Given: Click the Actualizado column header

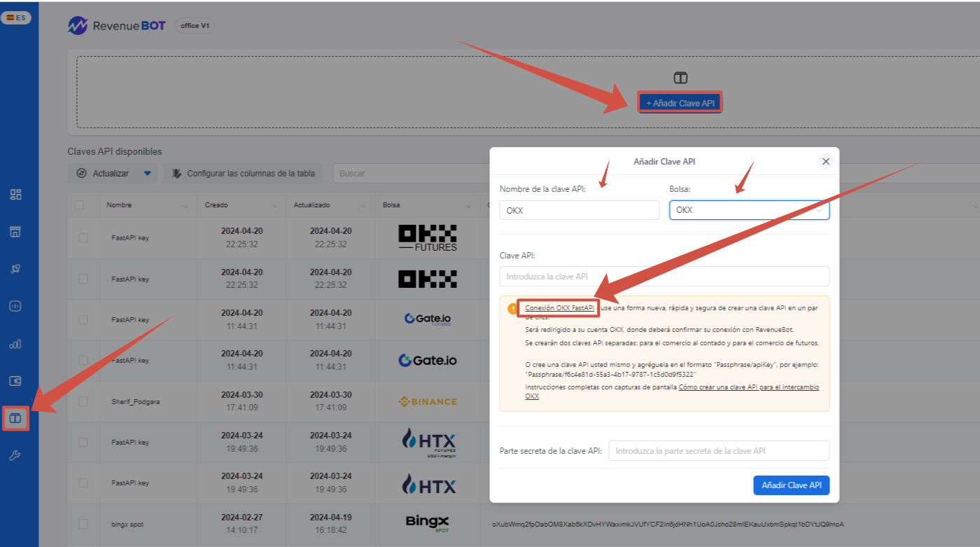Looking at the screenshot, I should point(311,205).
